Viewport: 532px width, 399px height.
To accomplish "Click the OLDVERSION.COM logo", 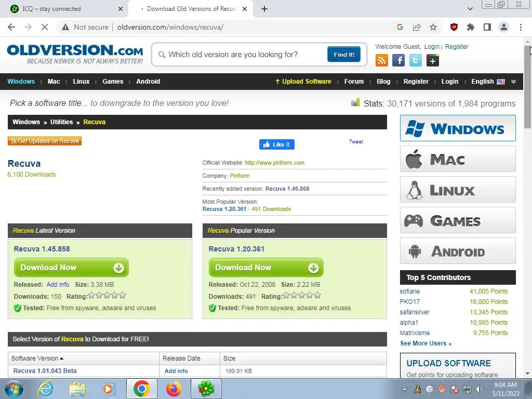I will [x=75, y=54].
